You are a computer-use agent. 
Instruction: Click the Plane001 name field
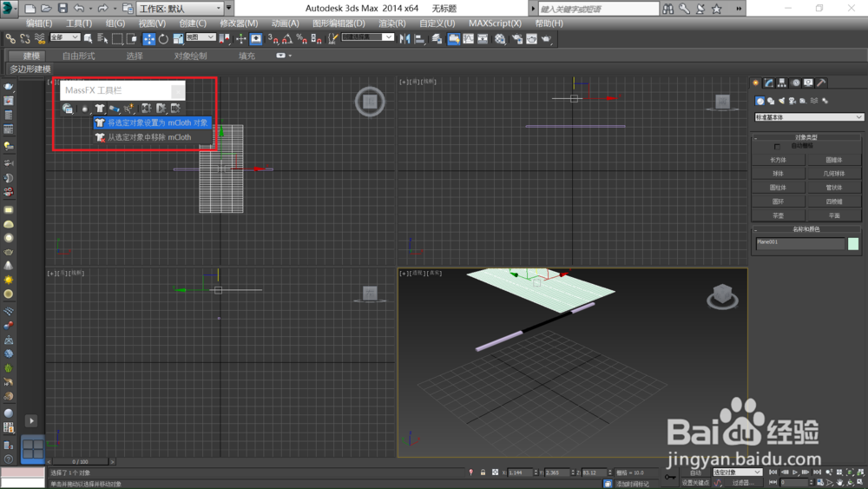[800, 244]
